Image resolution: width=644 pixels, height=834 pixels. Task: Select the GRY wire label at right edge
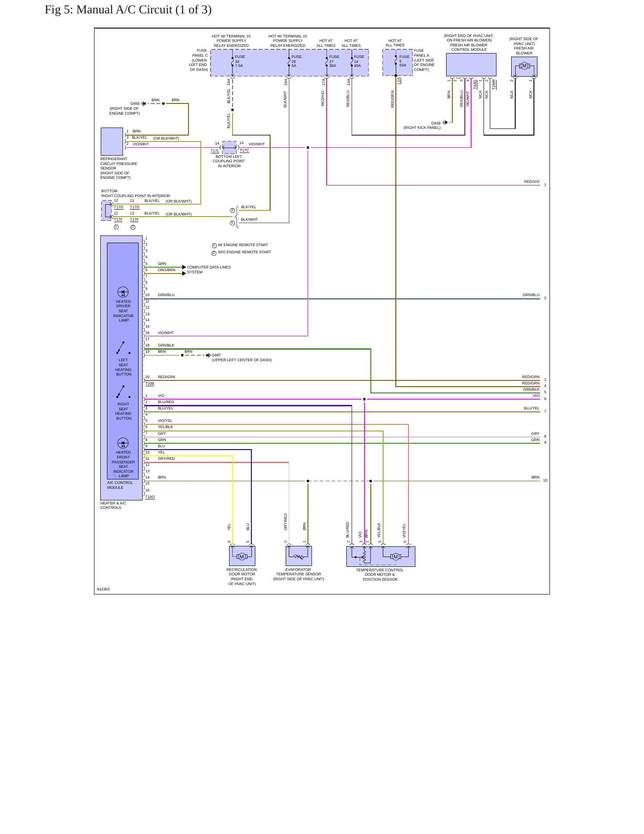[535, 434]
